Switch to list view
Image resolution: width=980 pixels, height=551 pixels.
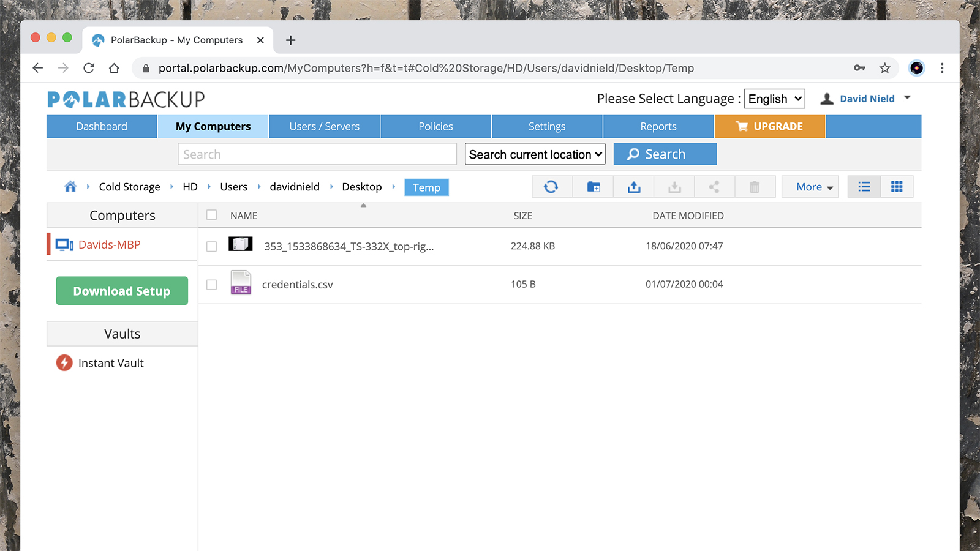click(864, 187)
